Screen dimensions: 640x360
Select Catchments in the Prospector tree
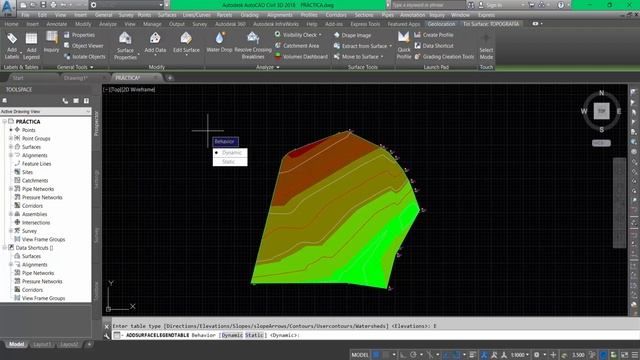click(35, 180)
